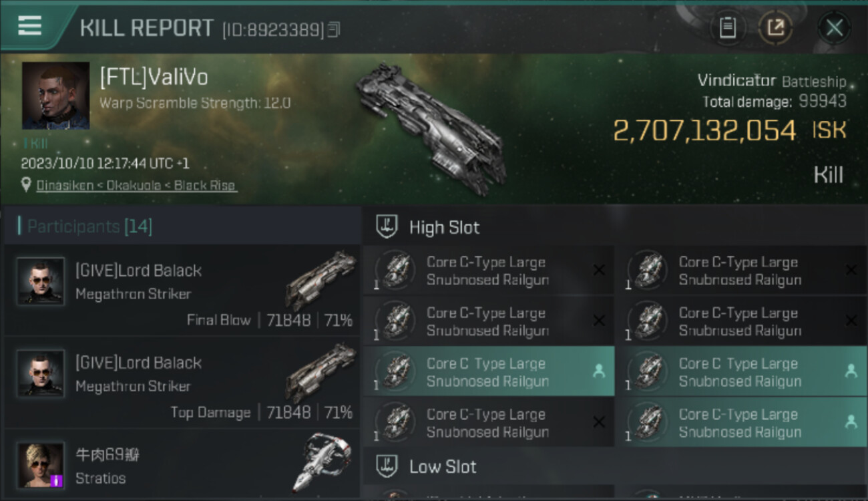
Task: Click the High Slot section icon
Action: point(387,227)
